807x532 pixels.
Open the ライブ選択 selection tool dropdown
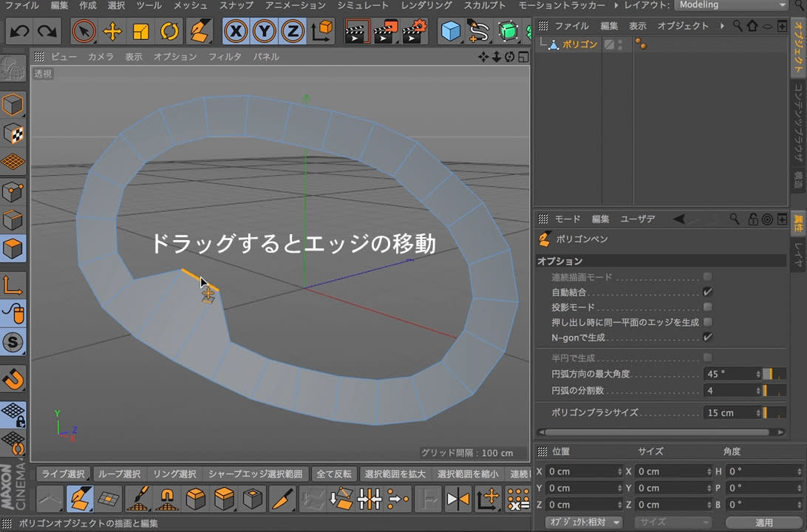tap(64, 474)
